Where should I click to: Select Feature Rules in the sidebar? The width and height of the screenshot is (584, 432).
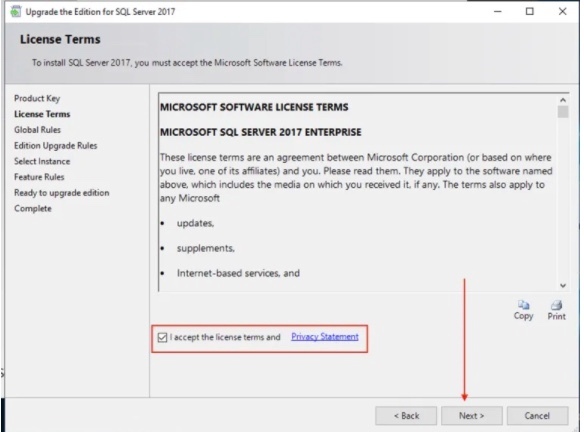tap(39, 177)
